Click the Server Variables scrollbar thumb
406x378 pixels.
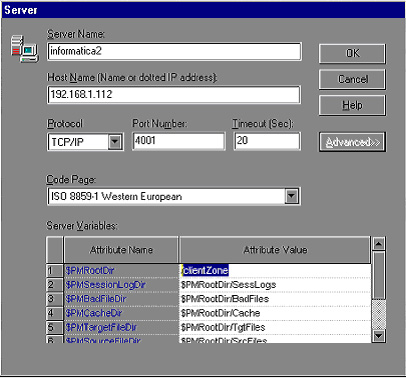coord(379,275)
